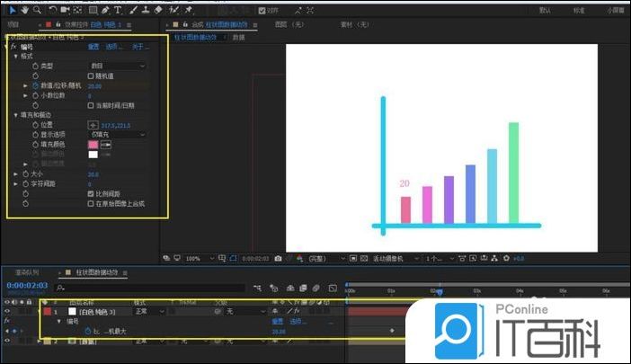Switch to the 效果控件 panel tab
The height and width of the screenshot is (364, 631).
coord(93,24)
